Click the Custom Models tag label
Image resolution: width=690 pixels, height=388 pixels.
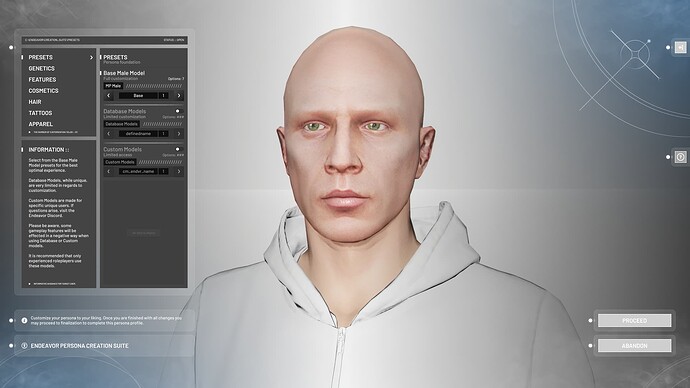point(120,162)
